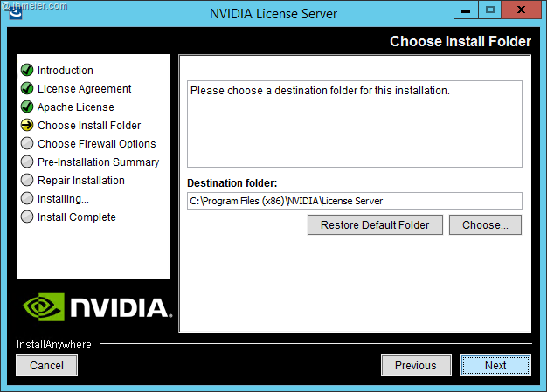Maximize the NVIDIA License Server window

[489, 10]
